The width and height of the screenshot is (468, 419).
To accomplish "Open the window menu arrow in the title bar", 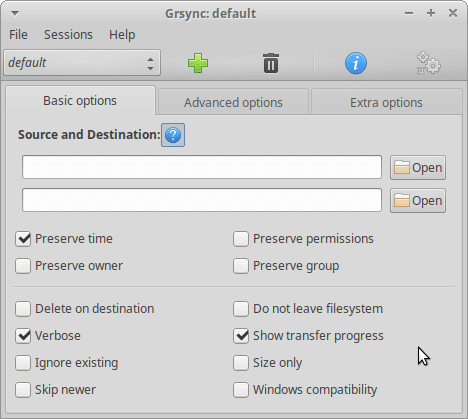I will pos(15,13).
